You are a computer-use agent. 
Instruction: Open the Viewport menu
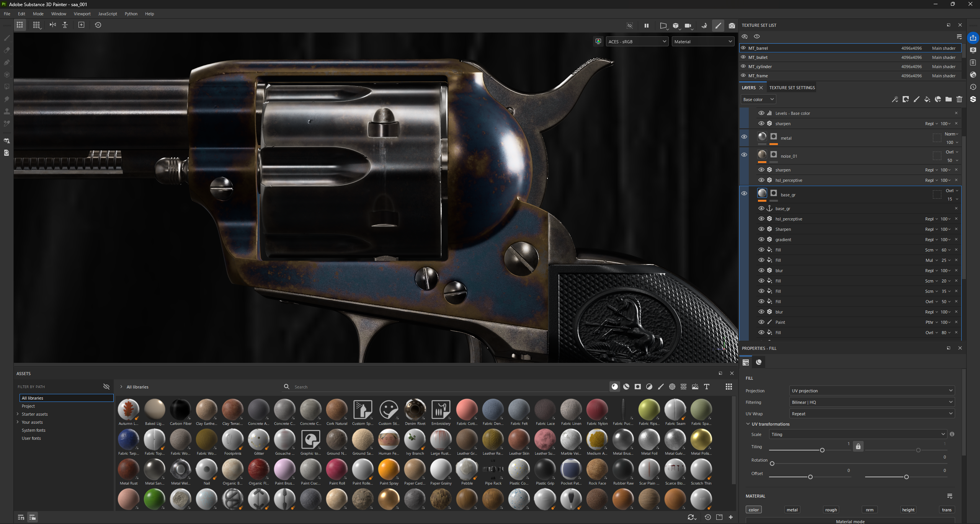click(x=82, y=14)
